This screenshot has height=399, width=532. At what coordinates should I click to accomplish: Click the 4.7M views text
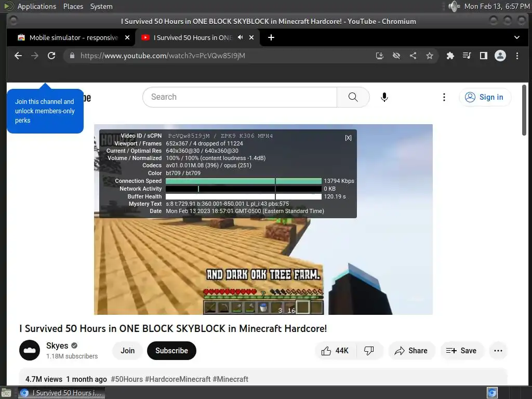[x=44, y=379]
